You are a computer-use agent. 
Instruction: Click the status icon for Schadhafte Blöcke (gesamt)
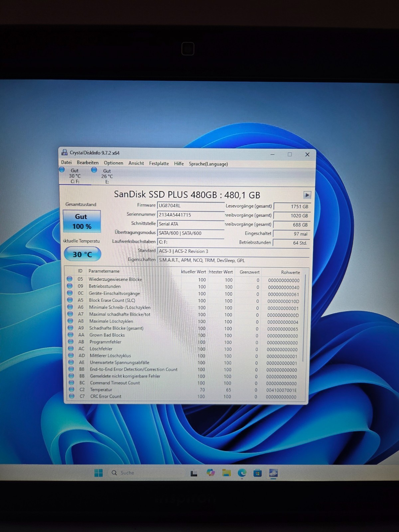(x=70, y=328)
